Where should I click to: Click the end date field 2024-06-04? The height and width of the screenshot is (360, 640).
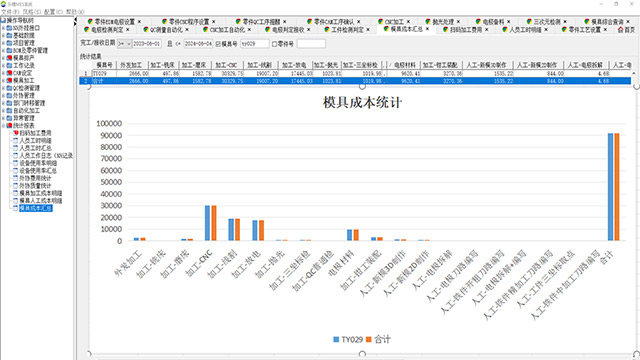[x=198, y=44]
